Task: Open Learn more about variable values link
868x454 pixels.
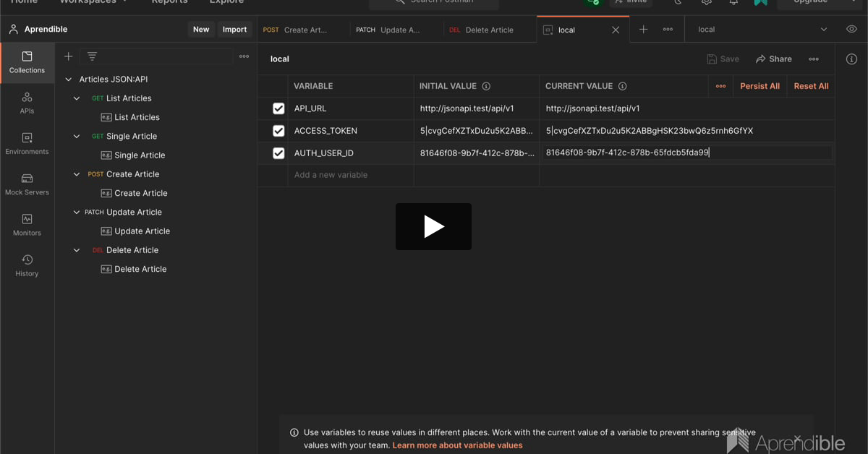Action: (x=457, y=445)
